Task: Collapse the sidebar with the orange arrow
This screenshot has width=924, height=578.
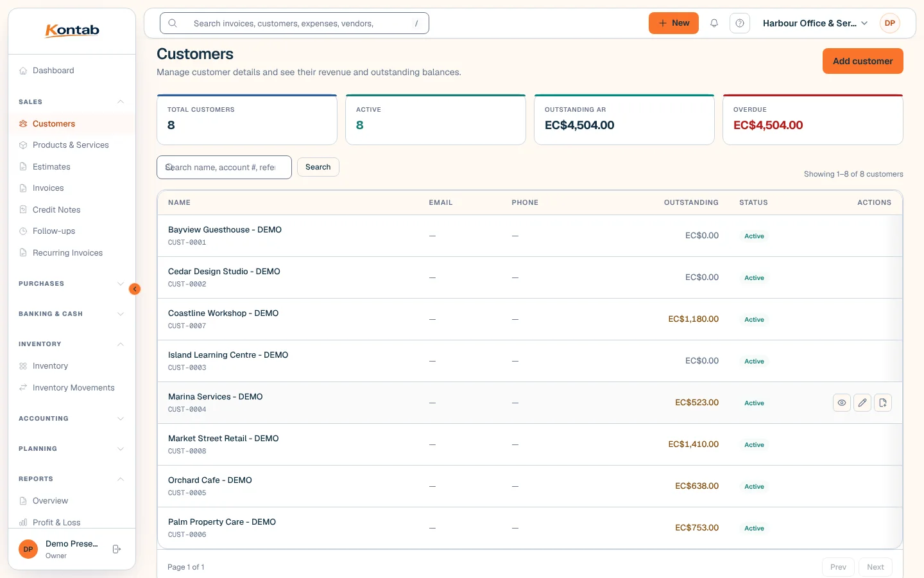Action: (x=135, y=289)
